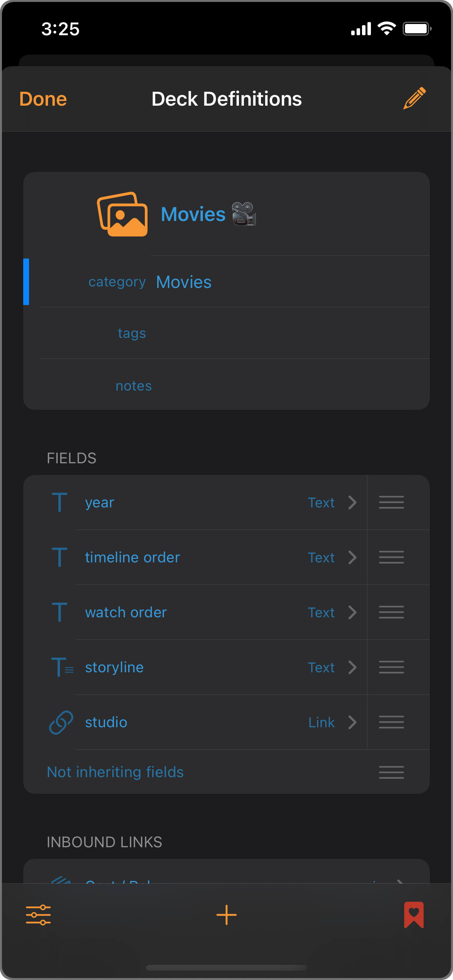
Task: Tap reorder handle for timeline order
Action: point(391,557)
